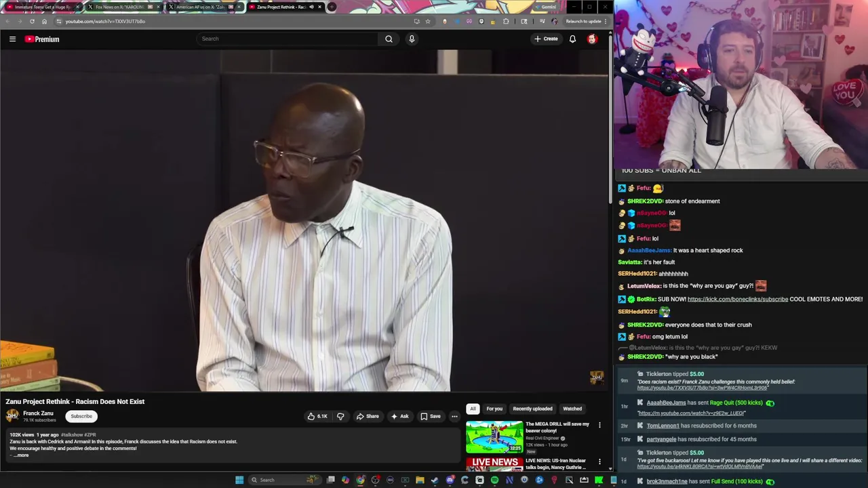Open a new browser tab

tap(332, 7)
